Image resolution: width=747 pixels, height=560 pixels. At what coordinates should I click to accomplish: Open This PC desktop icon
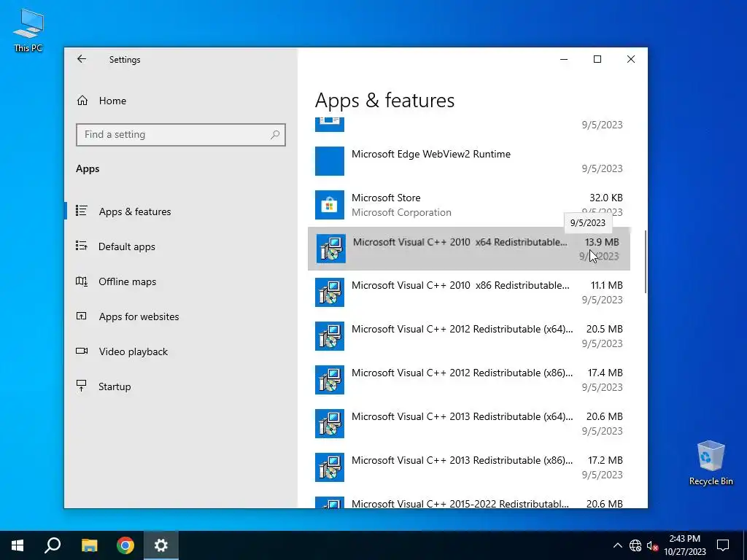(x=28, y=30)
